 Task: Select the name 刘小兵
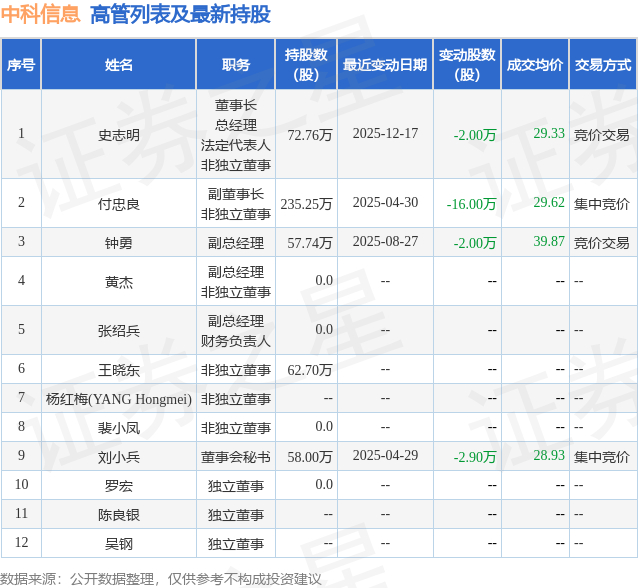[x=118, y=457]
